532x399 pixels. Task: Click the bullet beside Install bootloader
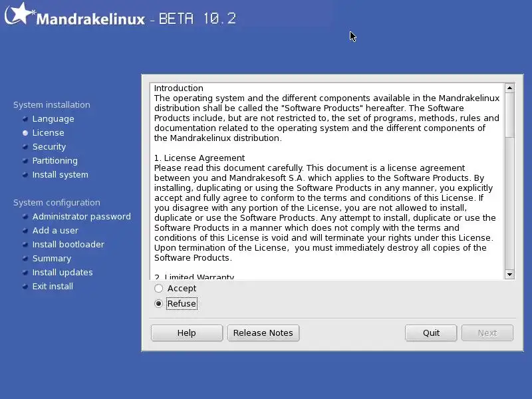(x=25, y=244)
